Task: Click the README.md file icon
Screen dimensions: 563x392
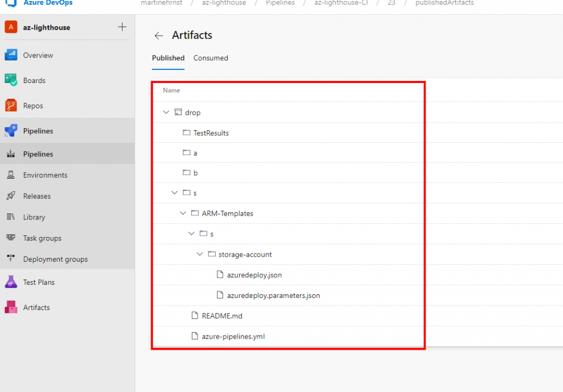Action: click(195, 316)
